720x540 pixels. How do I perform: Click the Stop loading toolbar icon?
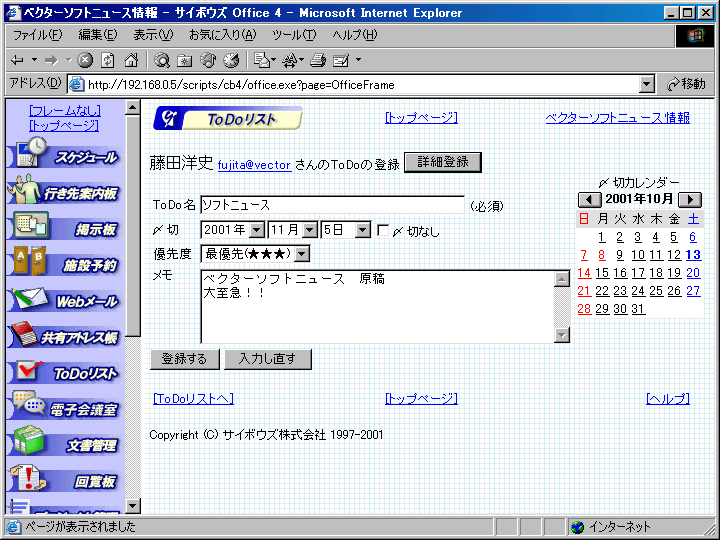[x=85, y=60]
